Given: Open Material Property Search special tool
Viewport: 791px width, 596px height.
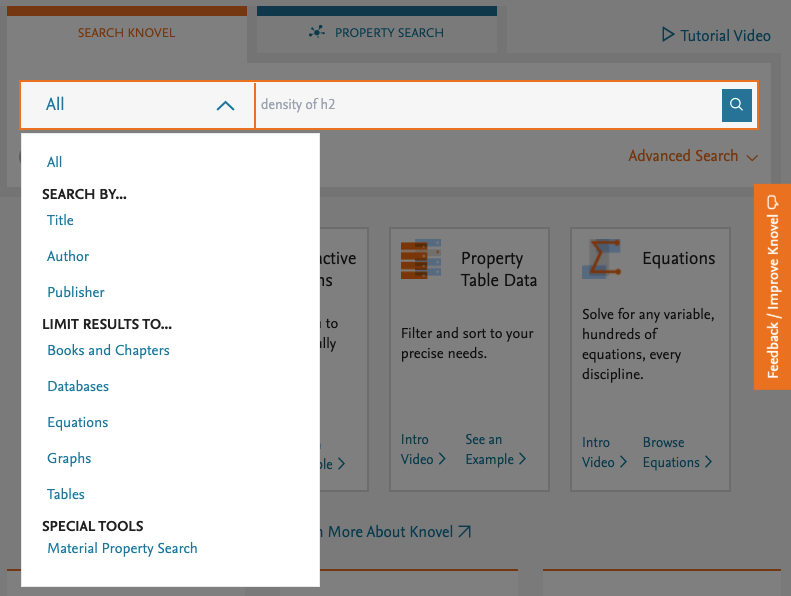Looking at the screenshot, I should point(122,548).
